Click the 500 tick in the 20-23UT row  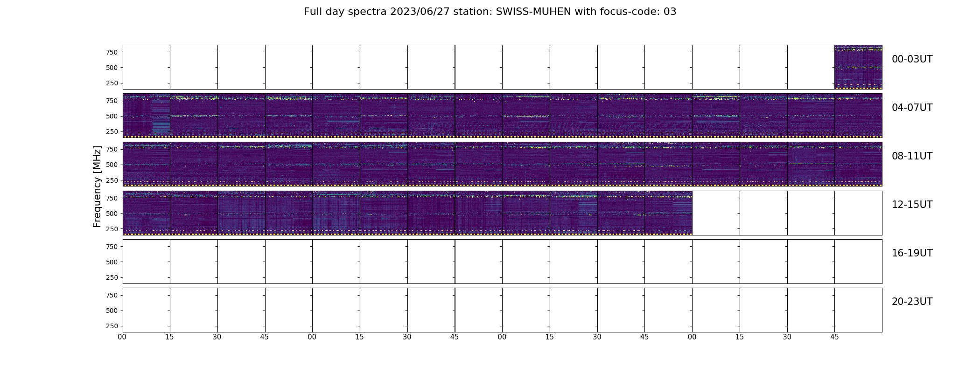point(112,311)
